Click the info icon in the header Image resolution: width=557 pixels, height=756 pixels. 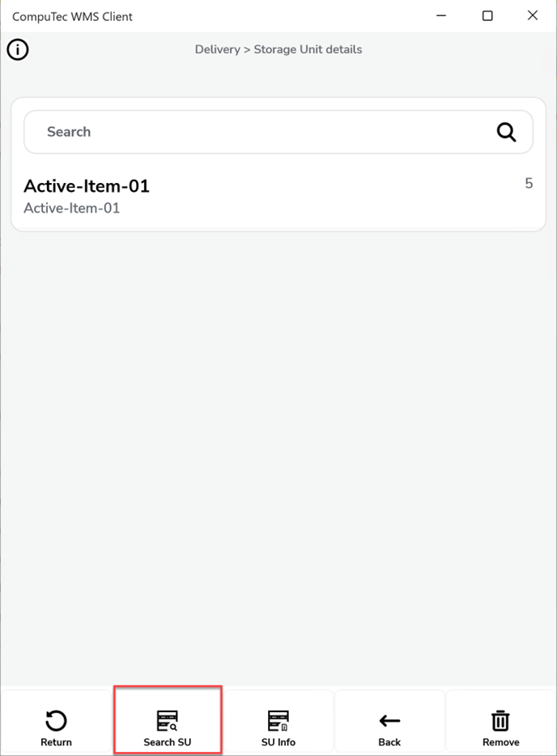tap(18, 50)
